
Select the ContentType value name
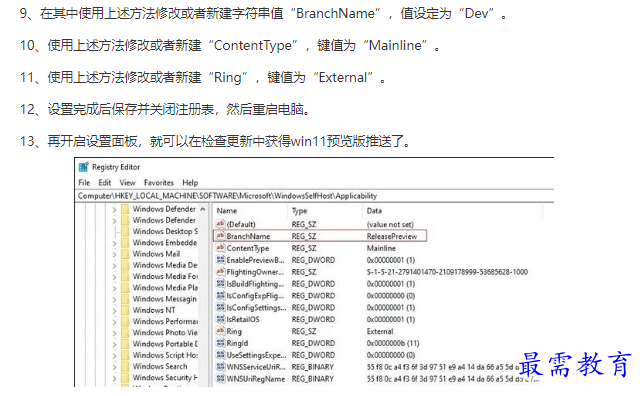(x=248, y=248)
